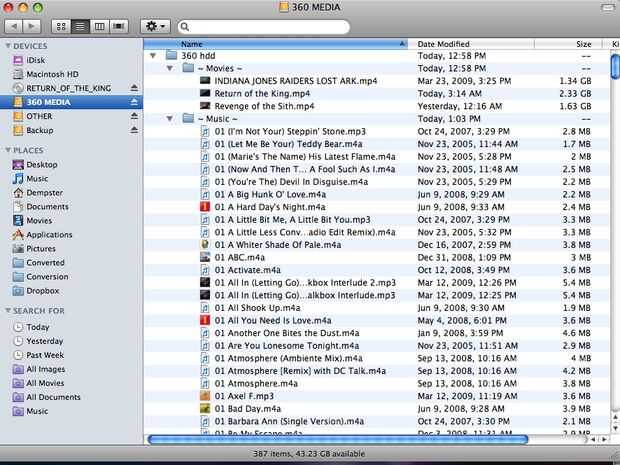Click the vertical scrollbar thumb
The height and width of the screenshot is (465, 620).
tap(615, 66)
